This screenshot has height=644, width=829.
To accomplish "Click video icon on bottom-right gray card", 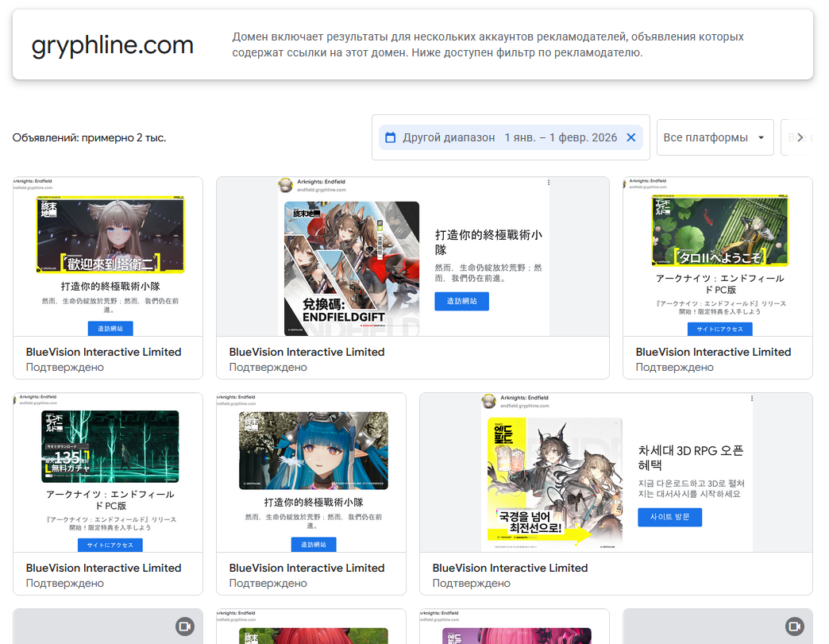I will tap(795, 627).
